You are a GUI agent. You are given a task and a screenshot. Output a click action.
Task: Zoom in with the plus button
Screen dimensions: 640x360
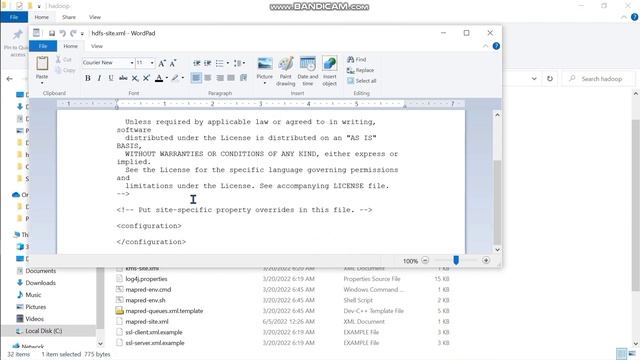486,260
